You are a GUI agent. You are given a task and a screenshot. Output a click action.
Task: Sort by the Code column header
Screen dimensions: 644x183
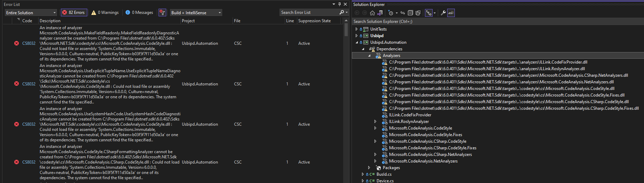(27, 21)
